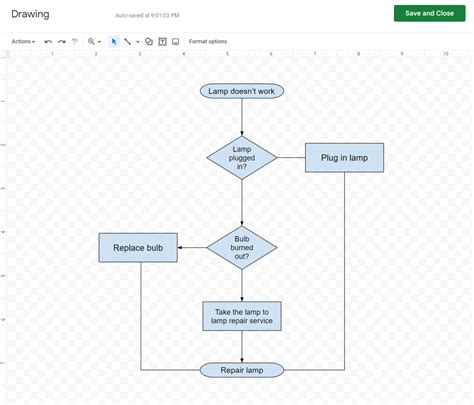
Task: Click Save and Close button
Action: coord(429,13)
